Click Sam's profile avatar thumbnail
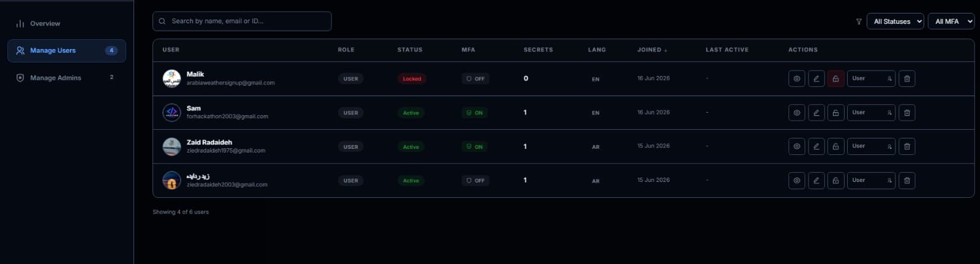The height and width of the screenshot is (264, 980). 171,113
